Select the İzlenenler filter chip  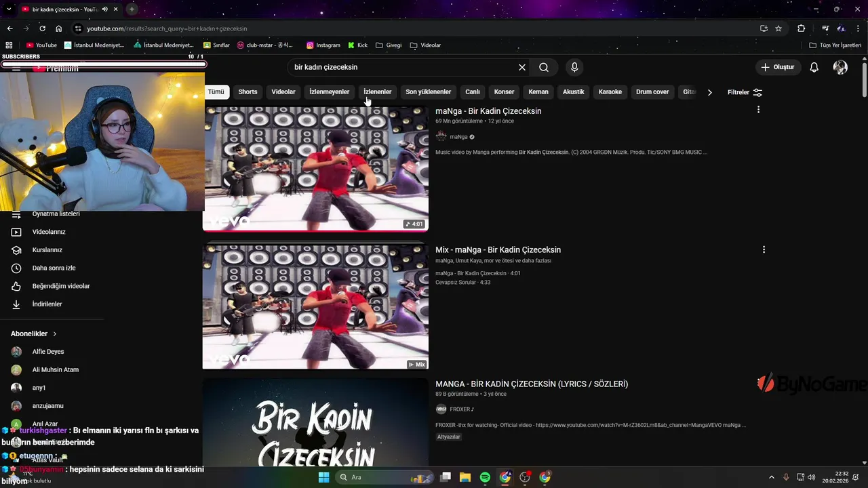point(377,91)
